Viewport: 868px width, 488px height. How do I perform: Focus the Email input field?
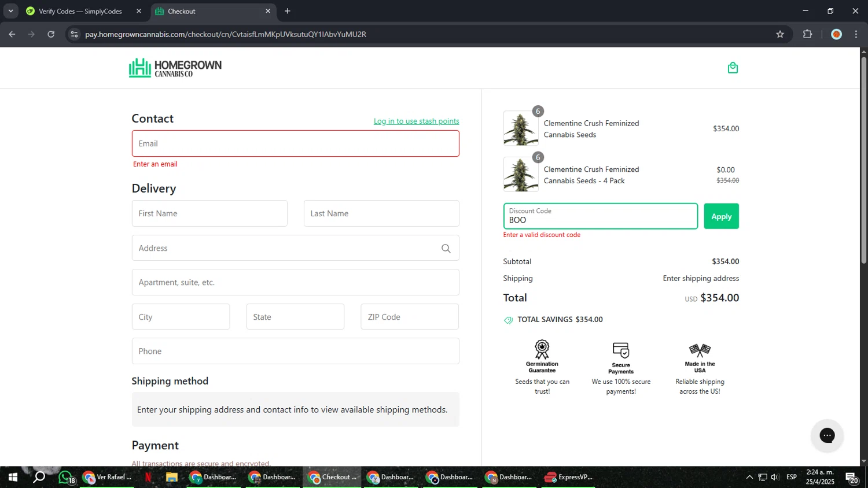[x=295, y=143]
